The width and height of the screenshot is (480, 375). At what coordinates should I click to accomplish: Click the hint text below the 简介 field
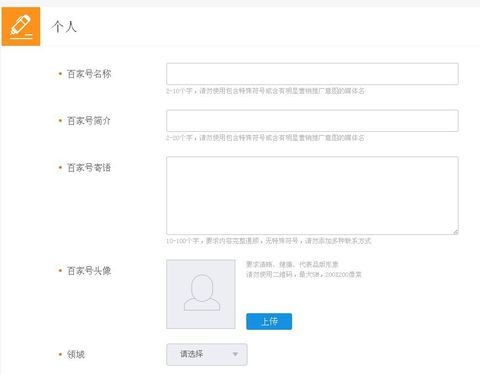(265, 137)
